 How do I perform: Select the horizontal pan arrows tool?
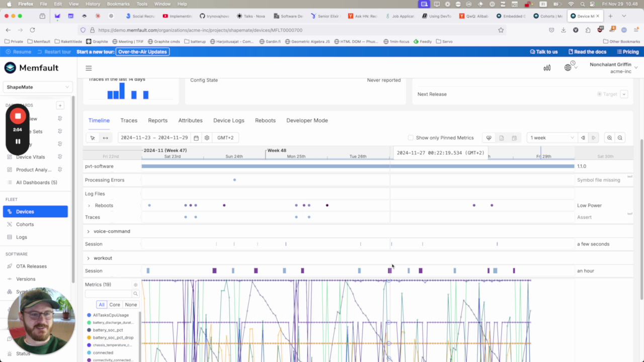click(x=105, y=138)
